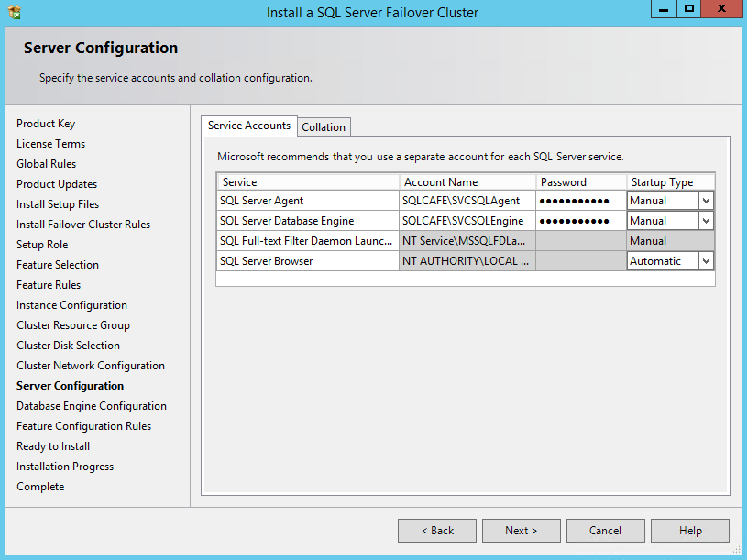
Task: Maximize the setup window
Action: tap(689, 9)
